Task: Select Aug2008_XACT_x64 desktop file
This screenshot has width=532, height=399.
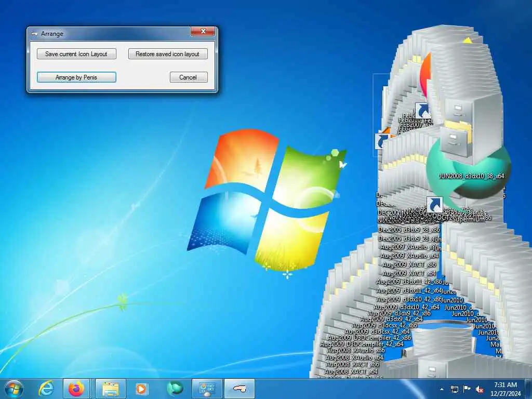Action: pyautogui.click(x=351, y=371)
